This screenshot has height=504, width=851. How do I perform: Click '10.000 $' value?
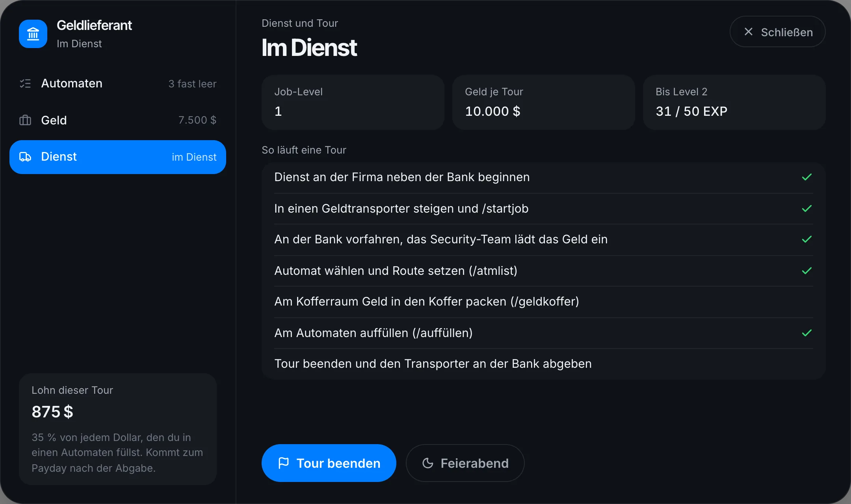click(x=492, y=111)
